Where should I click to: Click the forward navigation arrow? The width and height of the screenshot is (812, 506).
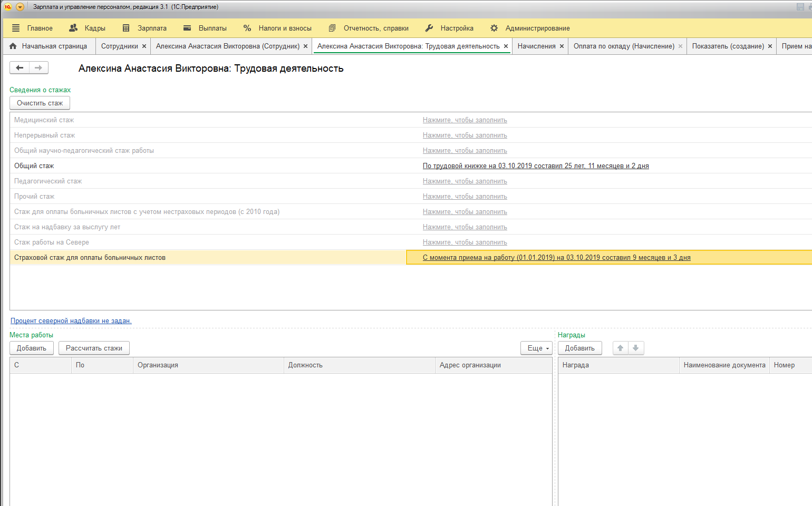click(x=38, y=67)
